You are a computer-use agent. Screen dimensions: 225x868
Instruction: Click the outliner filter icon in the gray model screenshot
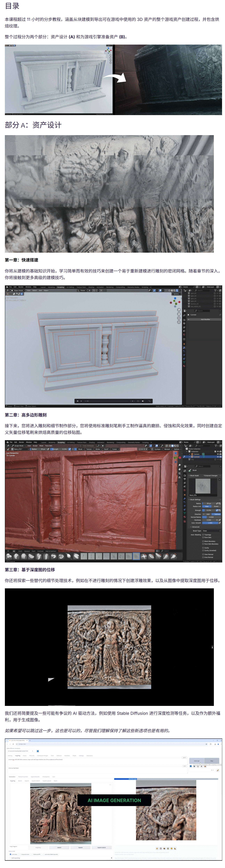tap(216, 290)
